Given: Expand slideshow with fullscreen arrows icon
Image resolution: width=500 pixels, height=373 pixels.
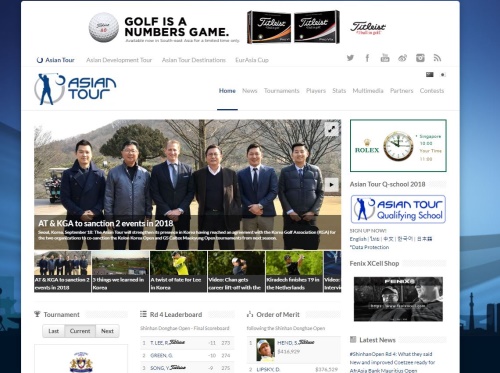Looking at the screenshot, I should (x=332, y=129).
